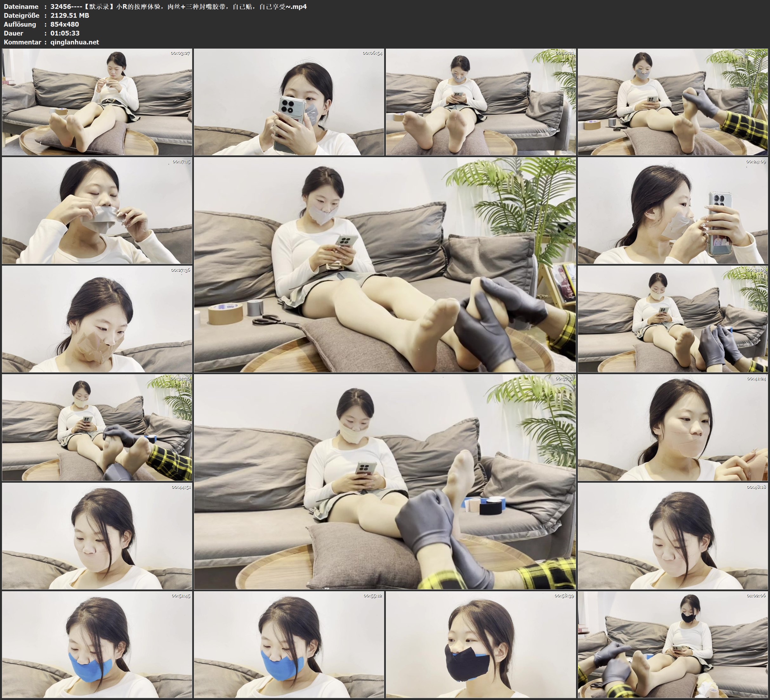Open the thumbnail timestamped 00:17:15

tap(97, 210)
